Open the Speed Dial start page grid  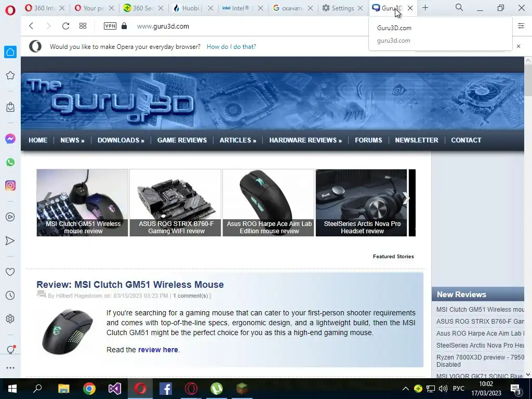(83, 26)
